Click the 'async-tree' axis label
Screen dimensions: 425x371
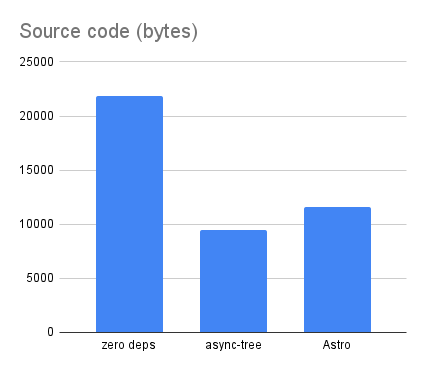tap(233, 345)
